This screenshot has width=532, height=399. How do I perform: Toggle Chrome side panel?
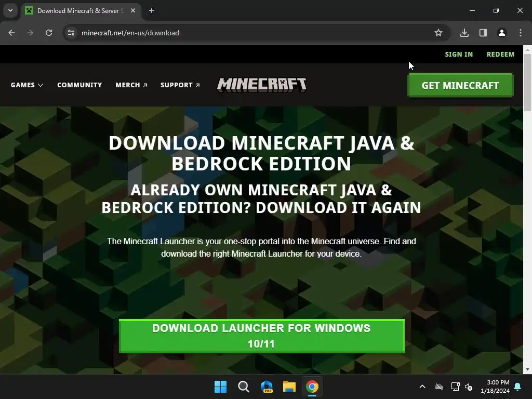[x=483, y=33]
